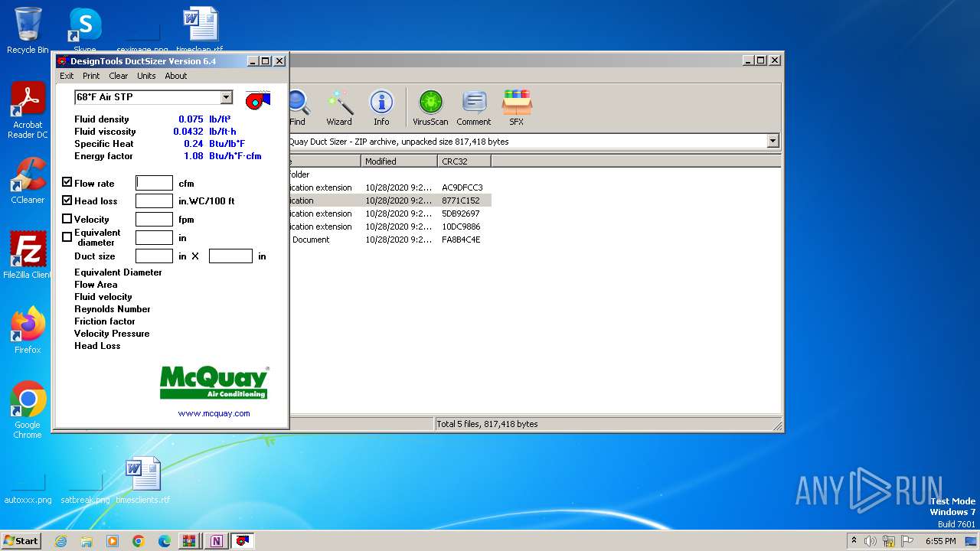
Task: Click the Velocity fpm input field
Action: [154, 220]
